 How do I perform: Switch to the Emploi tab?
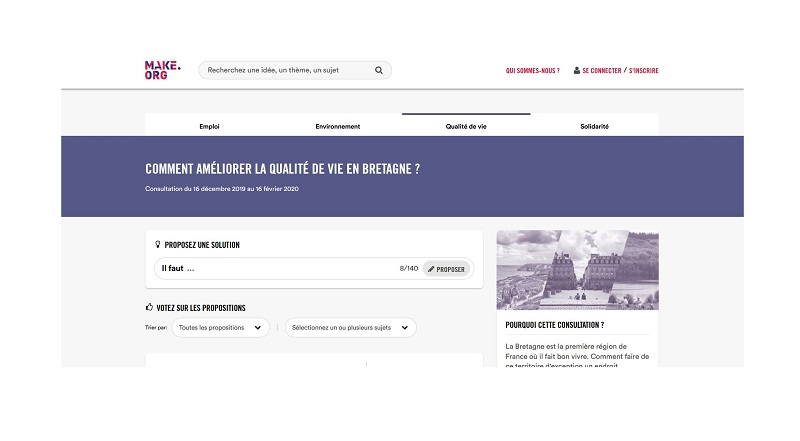pos(209,126)
